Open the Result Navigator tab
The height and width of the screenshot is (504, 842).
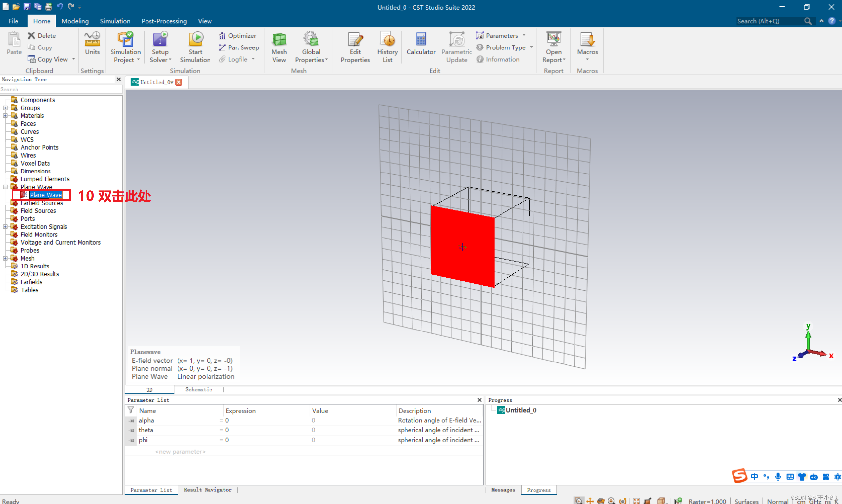click(x=208, y=490)
